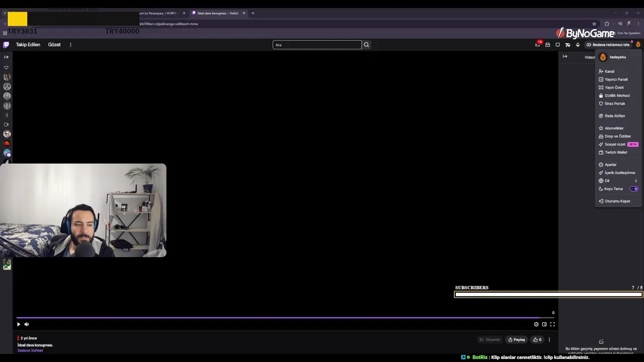
Task: Click the browser extensions puzzle icon
Action: click(607, 24)
